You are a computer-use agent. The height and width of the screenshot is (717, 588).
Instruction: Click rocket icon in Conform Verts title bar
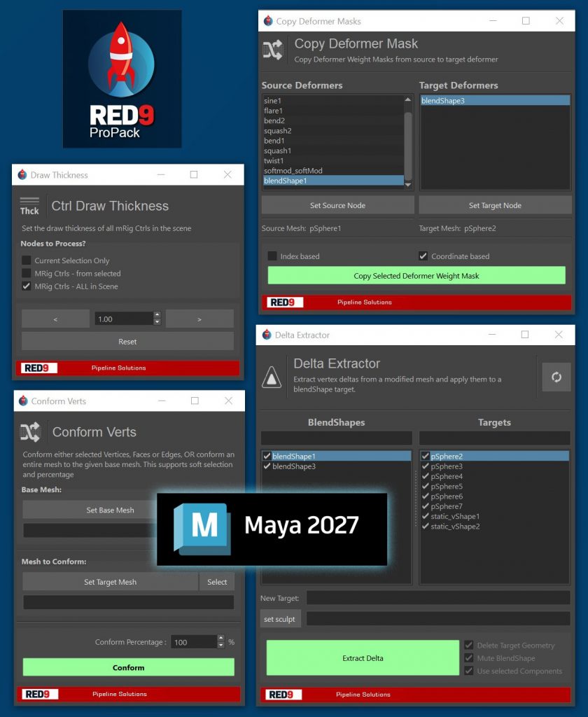coord(23,401)
